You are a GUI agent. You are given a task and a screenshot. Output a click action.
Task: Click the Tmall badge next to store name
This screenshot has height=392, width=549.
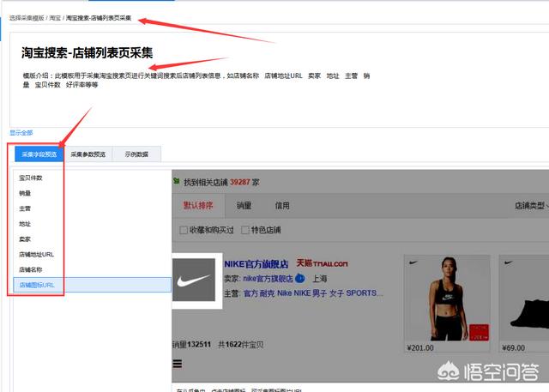point(322,264)
